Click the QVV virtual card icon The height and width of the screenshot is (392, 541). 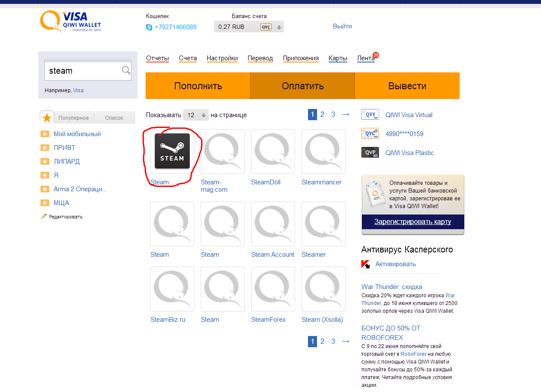click(370, 115)
